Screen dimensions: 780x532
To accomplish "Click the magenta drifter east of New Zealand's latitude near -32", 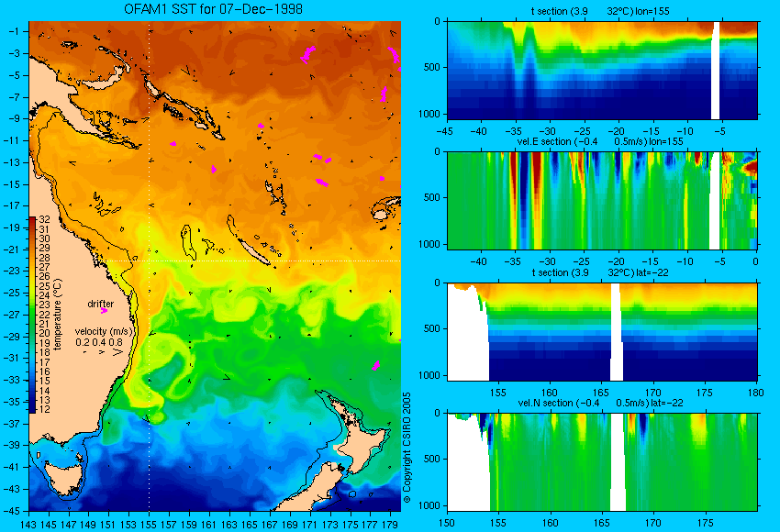I will [376, 366].
